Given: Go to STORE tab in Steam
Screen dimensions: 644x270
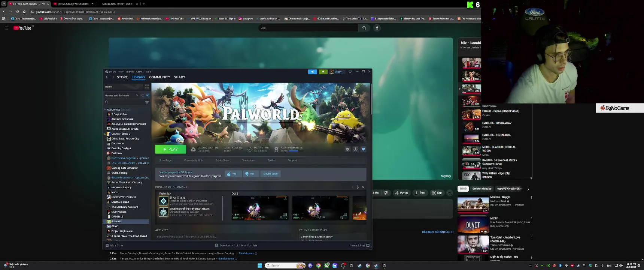Looking at the screenshot, I should coord(122,77).
